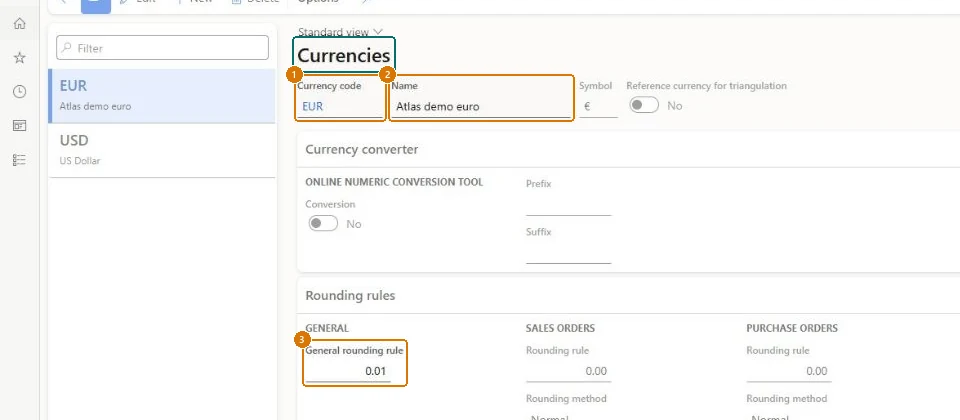Click the 'SALES ORDERS' group label

pyautogui.click(x=560, y=329)
